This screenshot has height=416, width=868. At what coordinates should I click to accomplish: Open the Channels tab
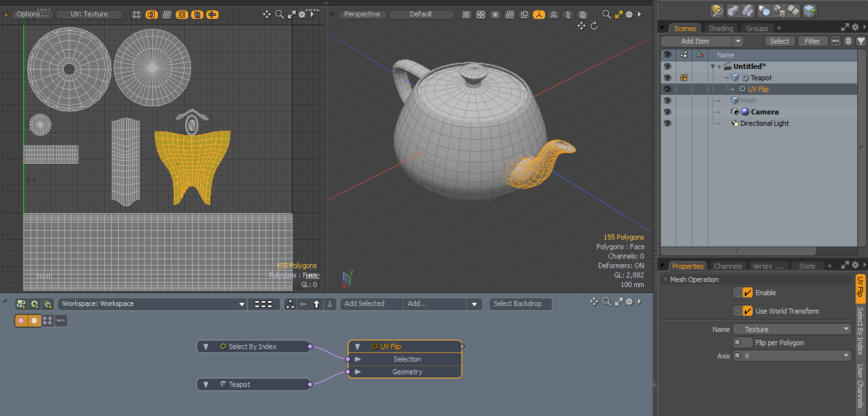(x=728, y=266)
